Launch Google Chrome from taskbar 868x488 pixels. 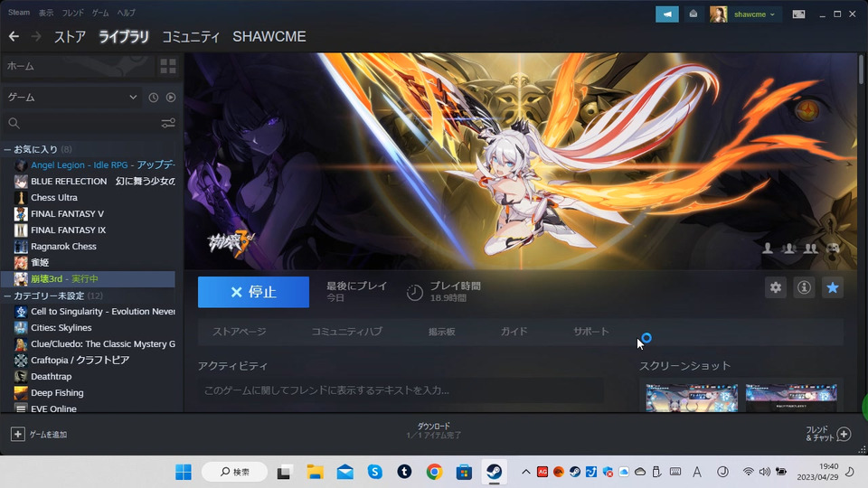(x=435, y=472)
